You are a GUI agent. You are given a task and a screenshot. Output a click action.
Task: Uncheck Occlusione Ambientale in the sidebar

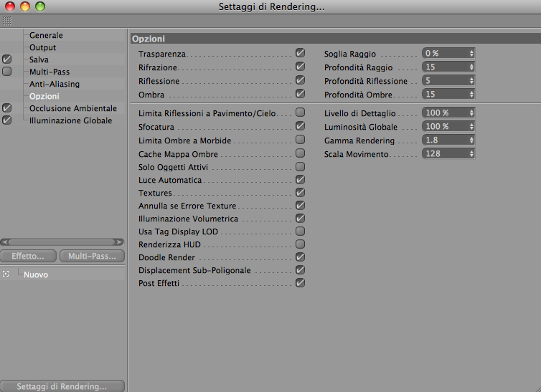coord(6,107)
